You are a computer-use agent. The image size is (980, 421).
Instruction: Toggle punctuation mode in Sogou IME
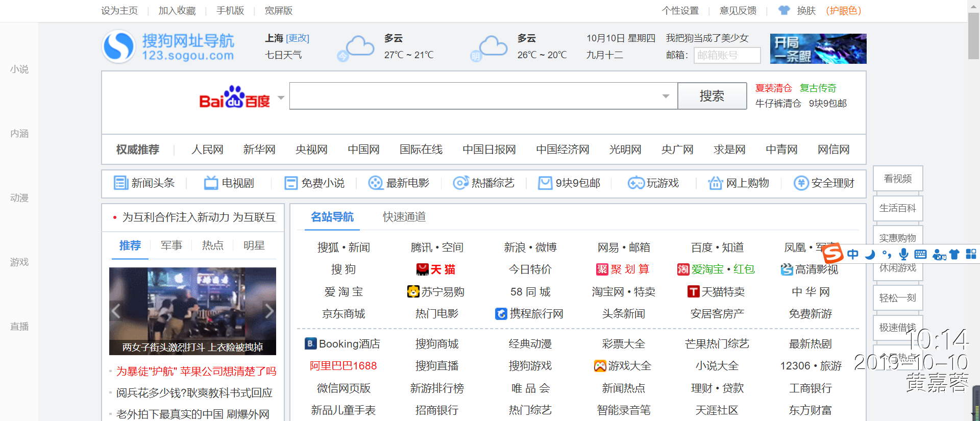point(887,254)
